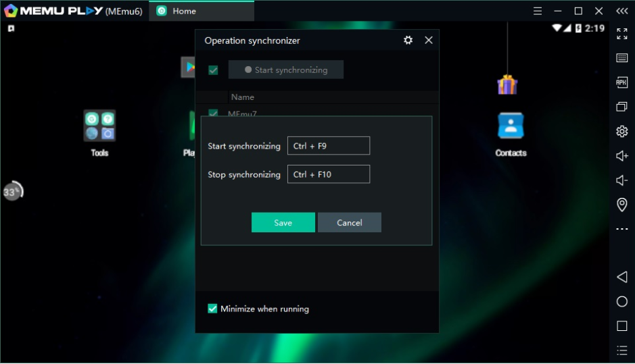Open the hamburger menu in the title bar
The image size is (635, 364).
[x=538, y=11]
